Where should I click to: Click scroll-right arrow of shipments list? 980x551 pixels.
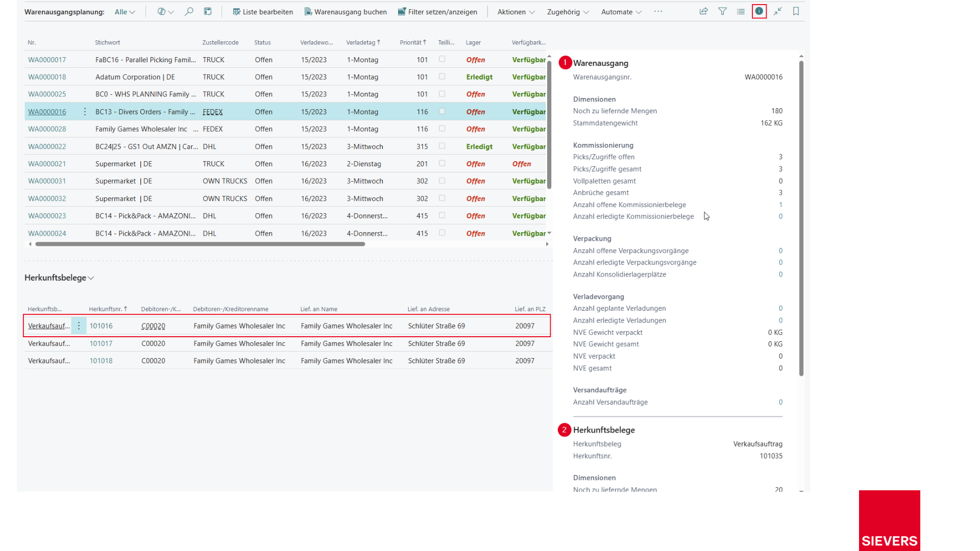pos(547,244)
